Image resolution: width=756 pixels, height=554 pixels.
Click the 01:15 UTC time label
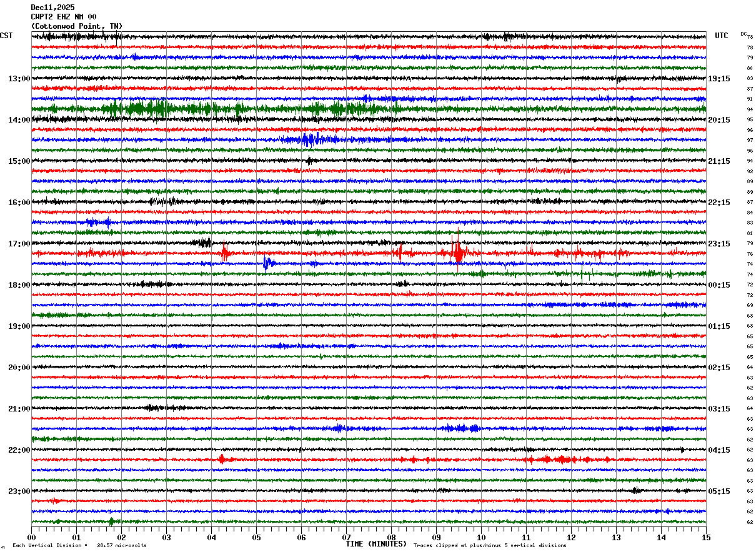pos(719,326)
